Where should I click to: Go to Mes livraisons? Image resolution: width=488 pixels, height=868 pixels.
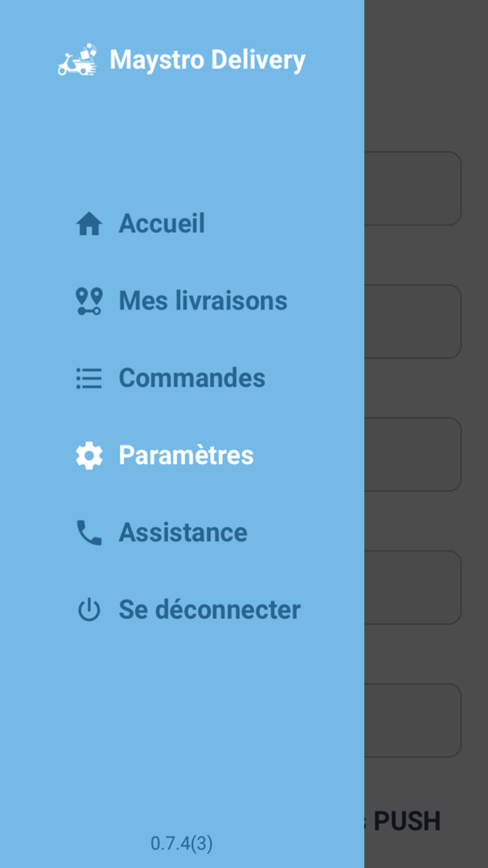(x=203, y=301)
